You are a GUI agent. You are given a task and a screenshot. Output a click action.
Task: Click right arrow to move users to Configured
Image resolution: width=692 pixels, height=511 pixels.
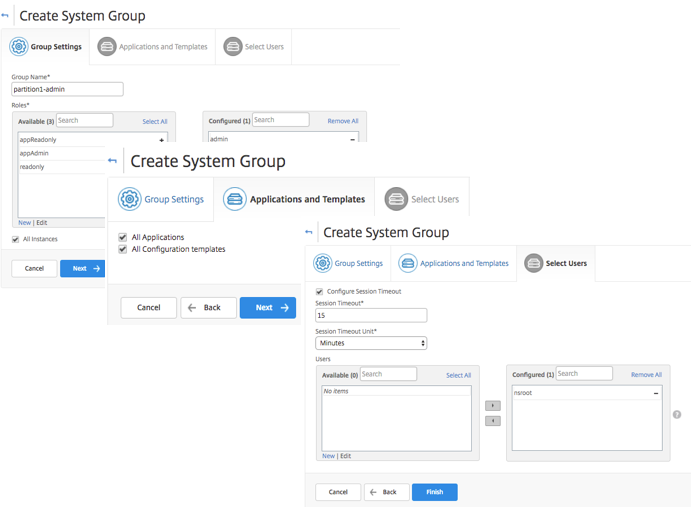pyautogui.click(x=493, y=406)
